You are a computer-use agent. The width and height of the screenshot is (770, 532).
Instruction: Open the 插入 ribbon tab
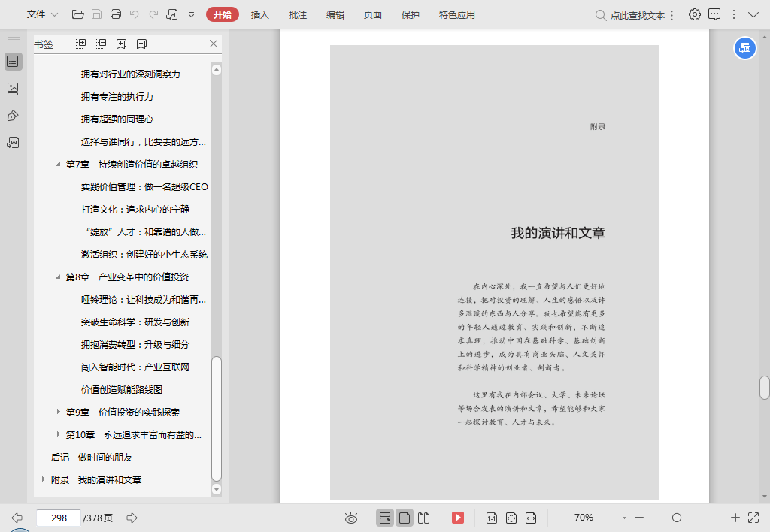coord(260,14)
